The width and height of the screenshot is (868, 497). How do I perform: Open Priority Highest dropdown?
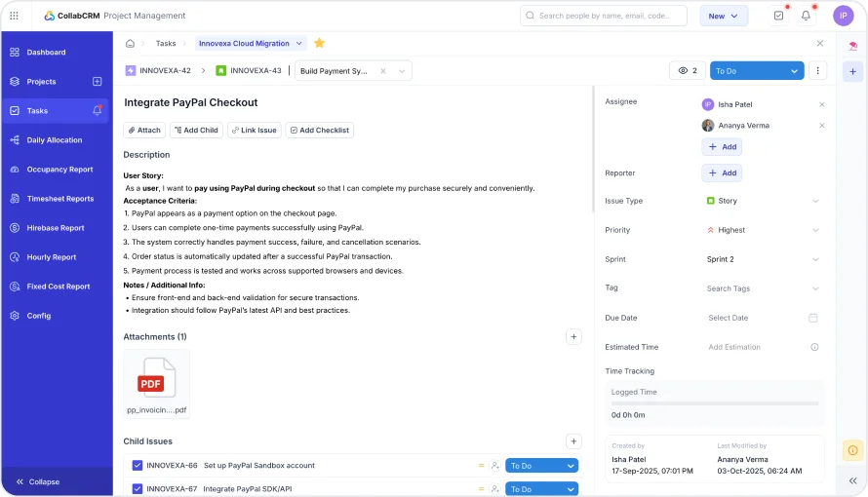click(x=763, y=230)
